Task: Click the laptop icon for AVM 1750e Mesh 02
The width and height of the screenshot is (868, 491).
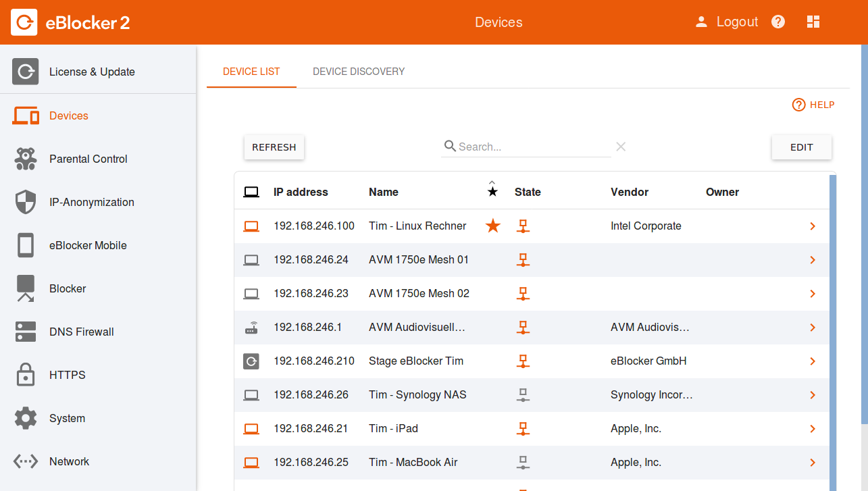Action: point(251,294)
